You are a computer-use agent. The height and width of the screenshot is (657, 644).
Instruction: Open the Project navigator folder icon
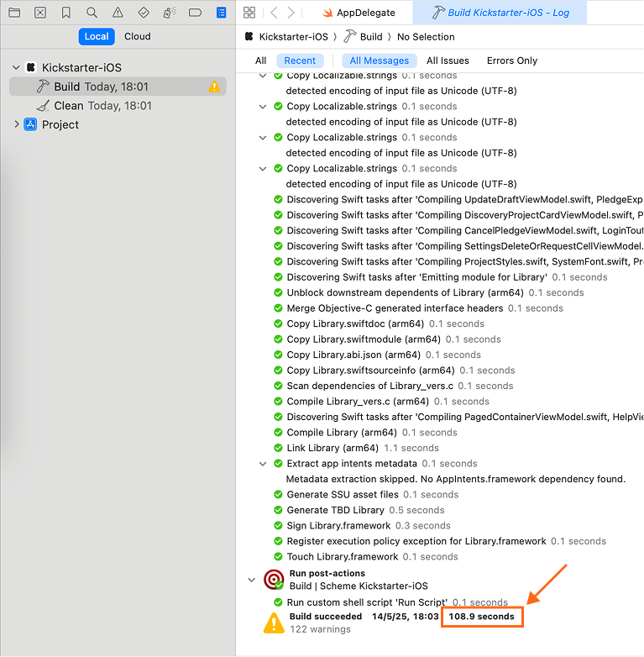click(x=14, y=13)
